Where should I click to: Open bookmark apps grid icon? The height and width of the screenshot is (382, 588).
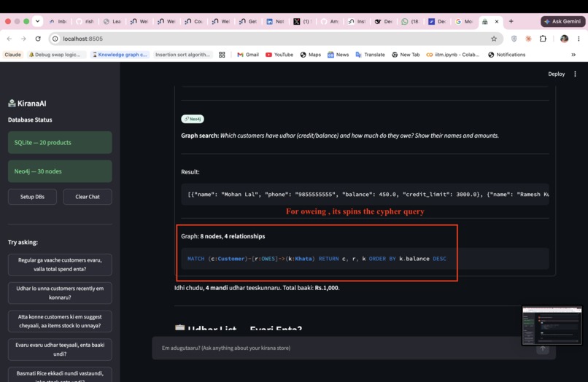pos(222,55)
